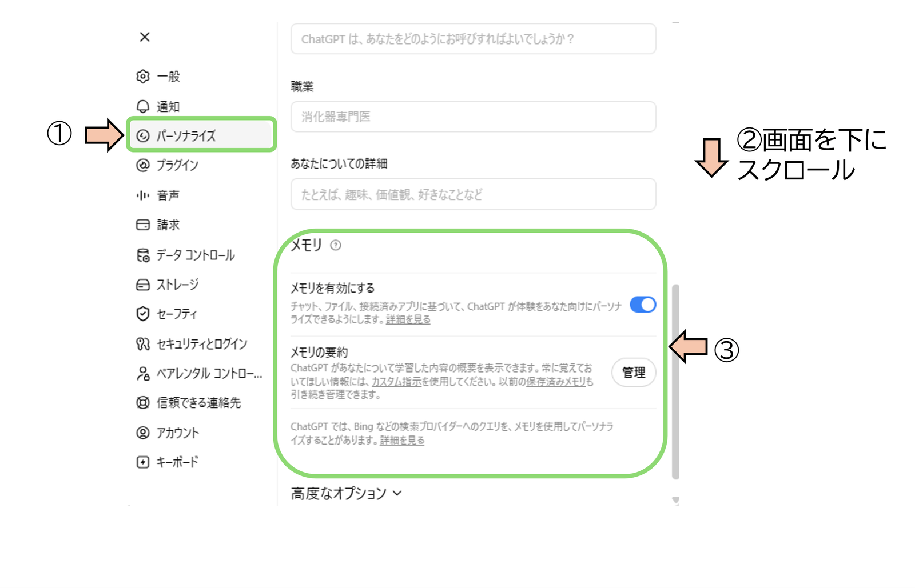915x588 pixels.
Task: Click the nickname field asking how ChatGPT should call you
Action: (474, 39)
